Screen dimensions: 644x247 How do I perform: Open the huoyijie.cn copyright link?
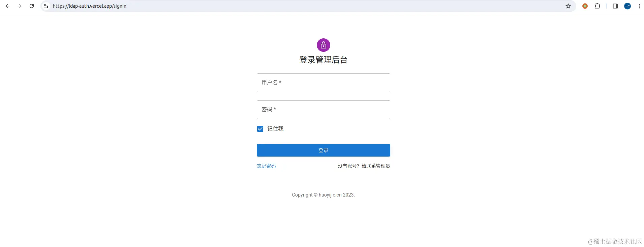tap(330, 195)
